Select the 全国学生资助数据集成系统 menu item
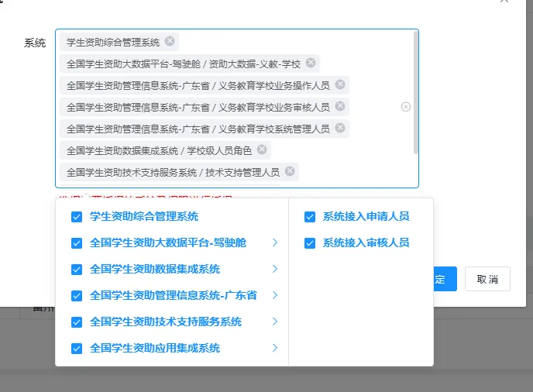The height and width of the screenshot is (392, 533). pos(155,270)
